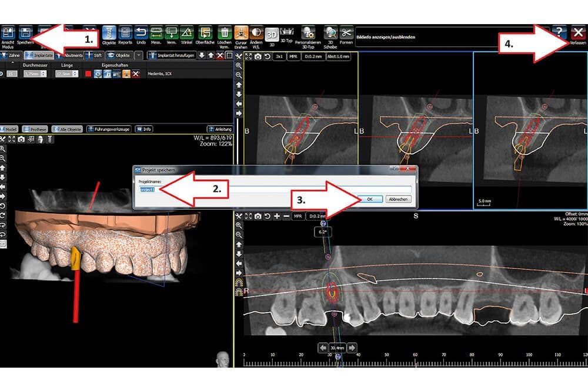Toggle the 3D view button
This screenshot has height=390, width=588.
(272, 35)
